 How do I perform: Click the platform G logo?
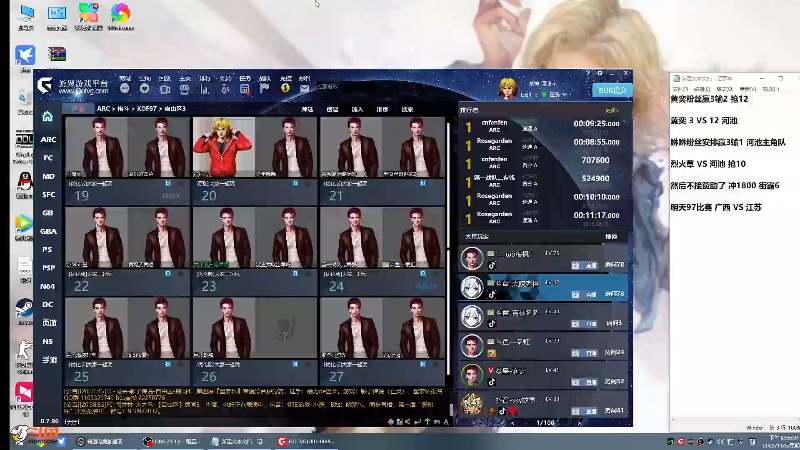(45, 85)
